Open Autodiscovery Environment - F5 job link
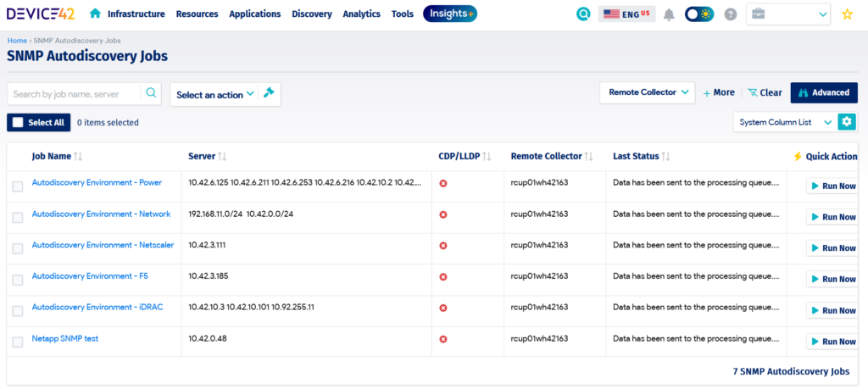Screen dimensions: 868x389 (90, 275)
